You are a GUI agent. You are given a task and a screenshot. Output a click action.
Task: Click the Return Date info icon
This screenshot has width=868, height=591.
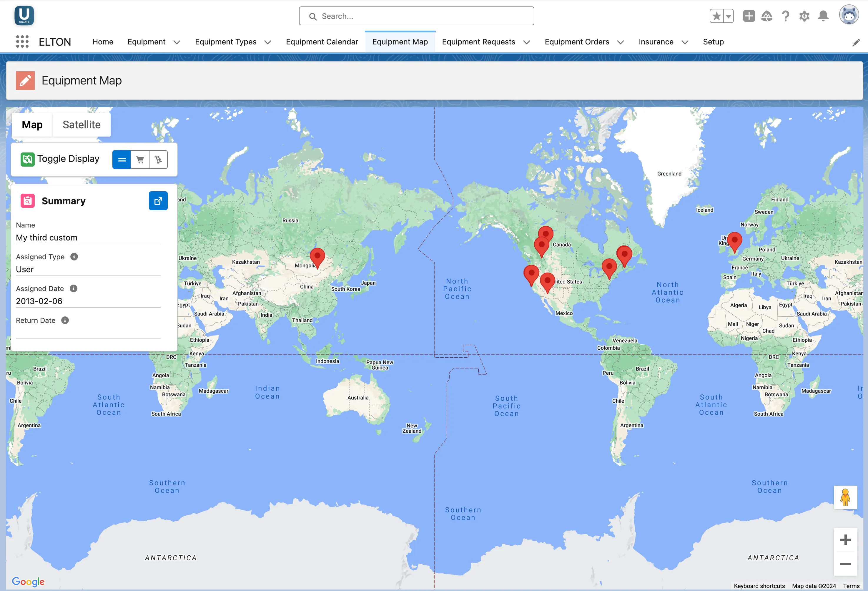point(65,320)
